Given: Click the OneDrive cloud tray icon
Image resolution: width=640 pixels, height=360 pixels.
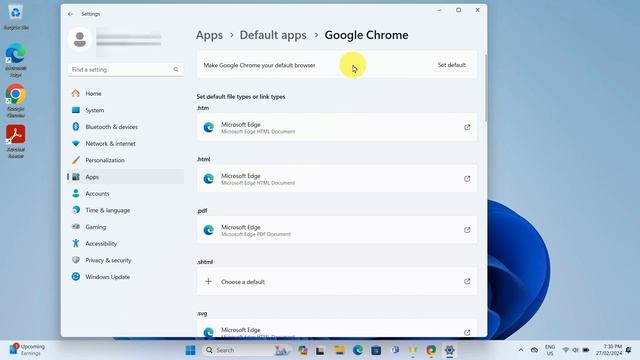Looking at the screenshot, I should [534, 350].
